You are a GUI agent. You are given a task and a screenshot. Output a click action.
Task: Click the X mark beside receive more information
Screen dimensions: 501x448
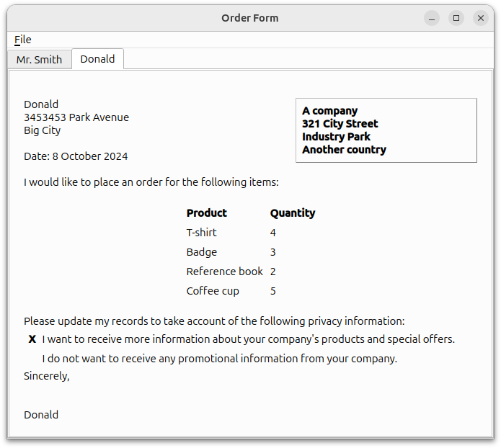32,339
